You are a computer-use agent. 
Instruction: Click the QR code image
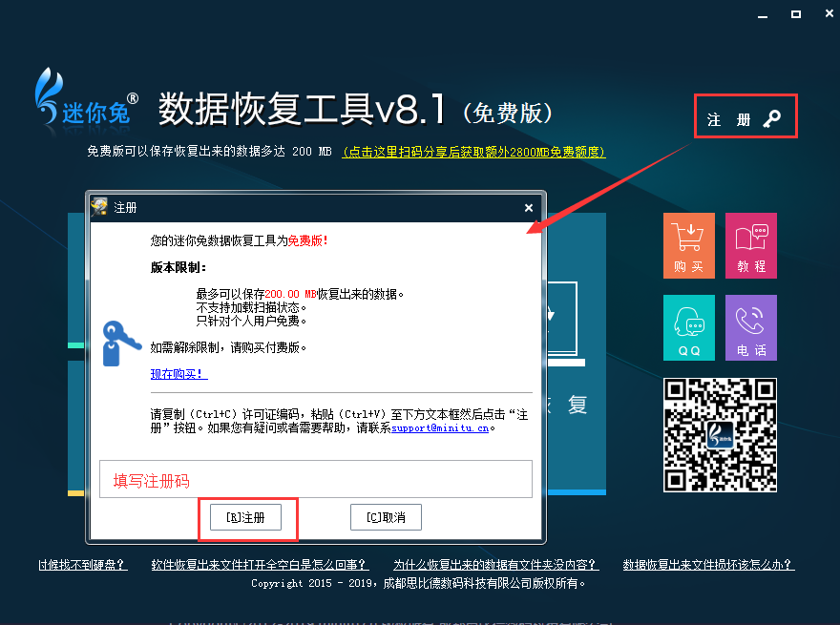pos(720,435)
